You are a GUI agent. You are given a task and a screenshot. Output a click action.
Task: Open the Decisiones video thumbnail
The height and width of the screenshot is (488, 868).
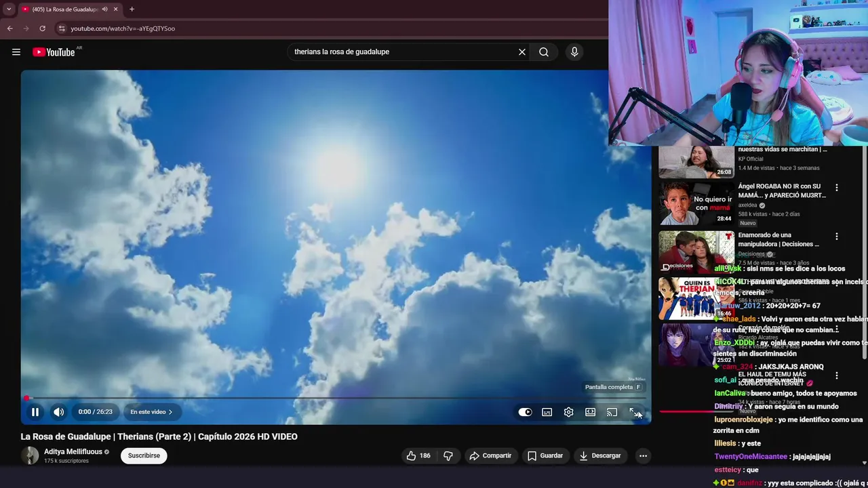tap(696, 252)
